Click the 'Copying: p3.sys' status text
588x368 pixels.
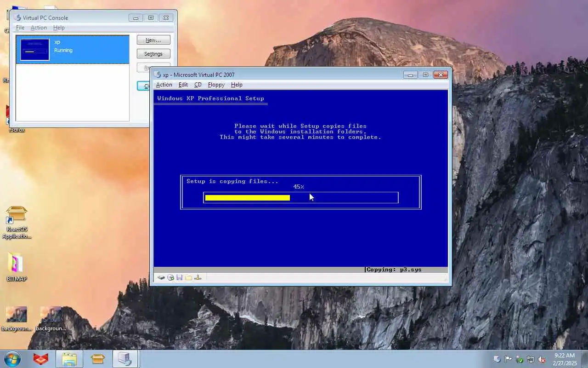(394, 270)
